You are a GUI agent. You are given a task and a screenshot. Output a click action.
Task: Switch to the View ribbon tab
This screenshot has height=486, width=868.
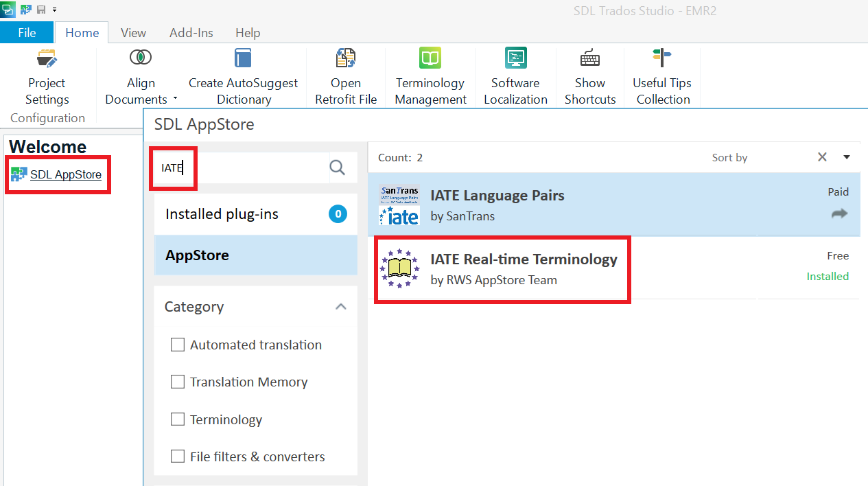(x=133, y=32)
